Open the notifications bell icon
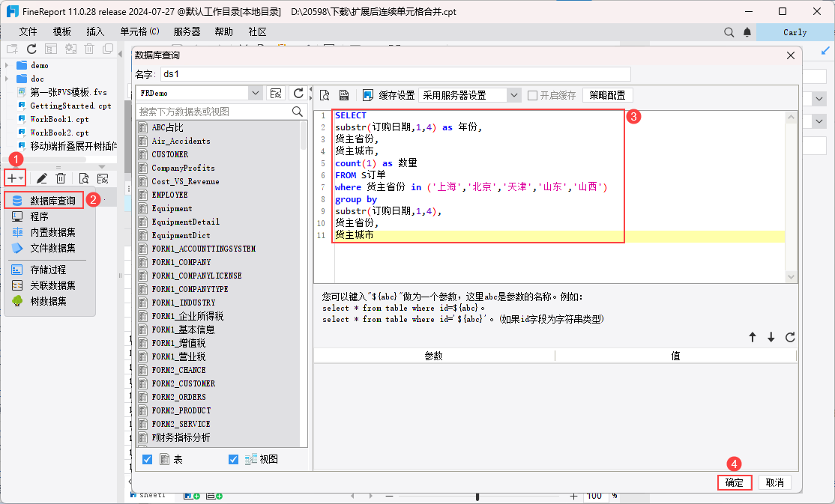835x504 pixels. point(747,32)
